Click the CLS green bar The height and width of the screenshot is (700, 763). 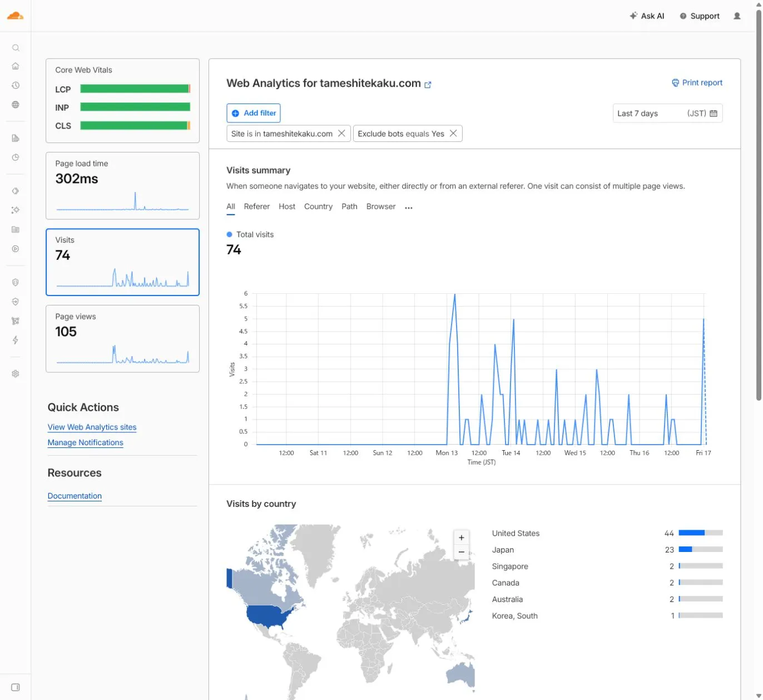pos(135,125)
